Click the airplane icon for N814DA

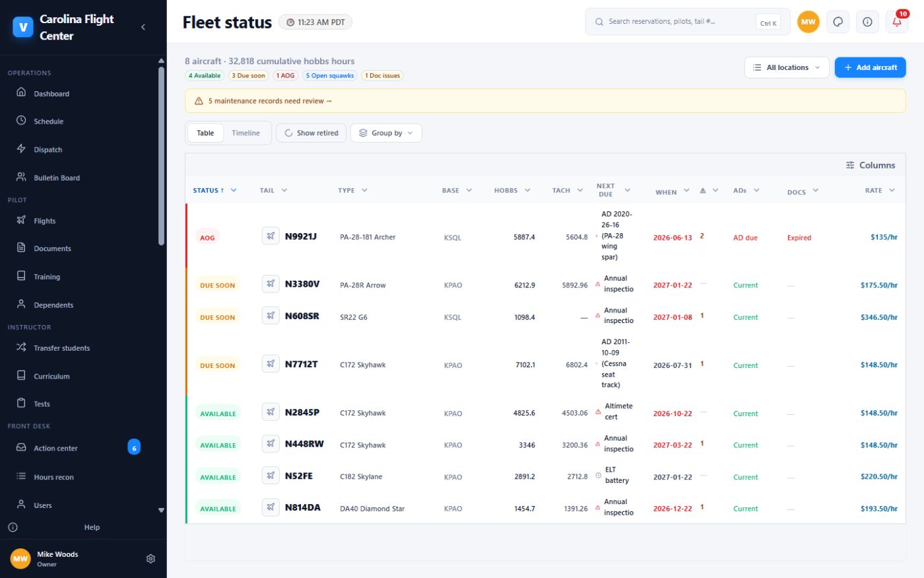[x=271, y=508]
